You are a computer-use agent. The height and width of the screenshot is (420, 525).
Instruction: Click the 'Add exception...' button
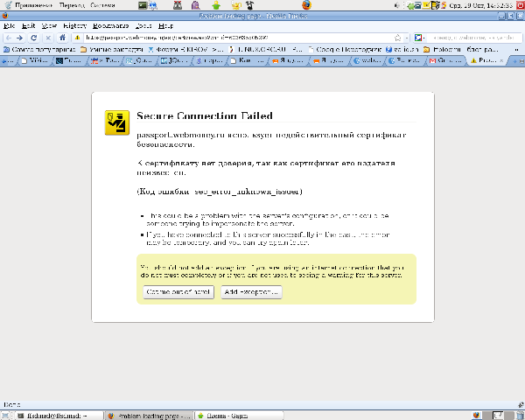251,291
